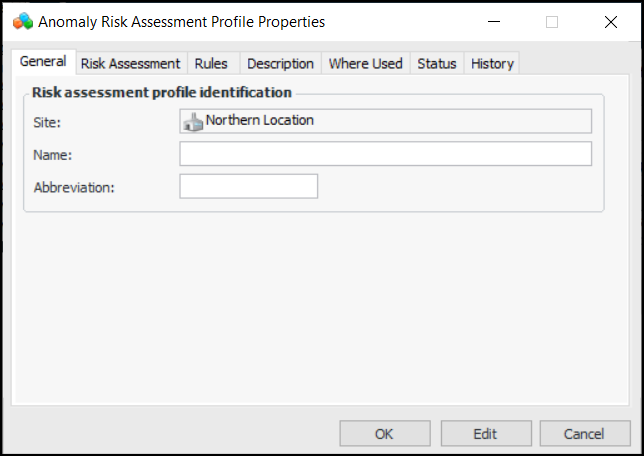Click the Risk assessment profile identification heading
The width and height of the screenshot is (644, 456).
click(x=162, y=92)
